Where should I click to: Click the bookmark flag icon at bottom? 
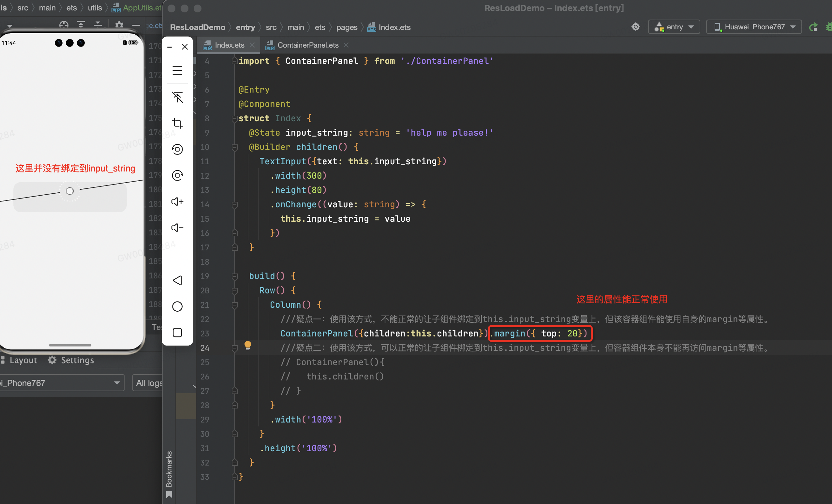(169, 495)
